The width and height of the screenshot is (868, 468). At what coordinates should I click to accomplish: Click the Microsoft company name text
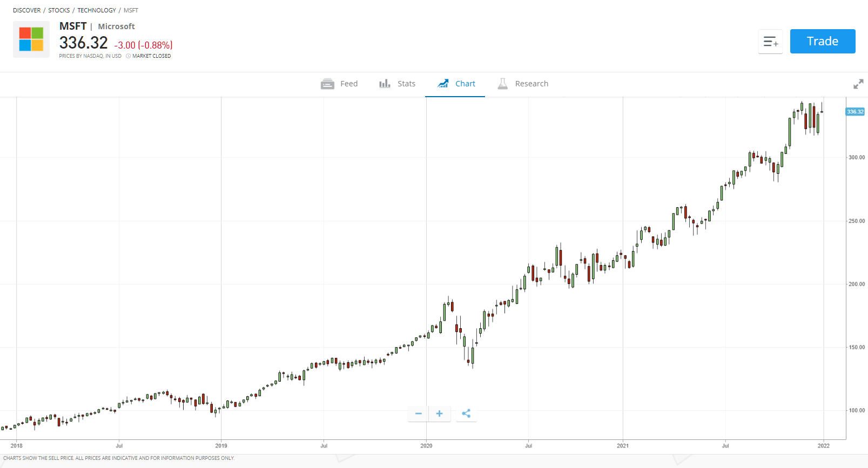coord(116,26)
